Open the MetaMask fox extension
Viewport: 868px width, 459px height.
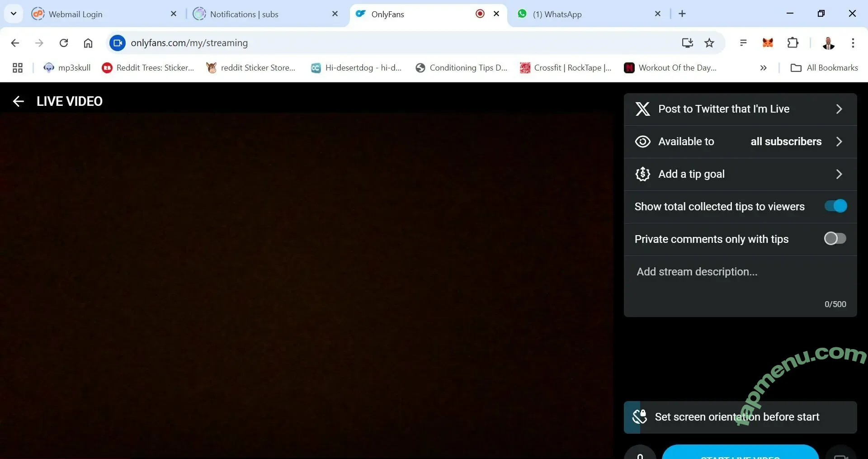[768, 43]
